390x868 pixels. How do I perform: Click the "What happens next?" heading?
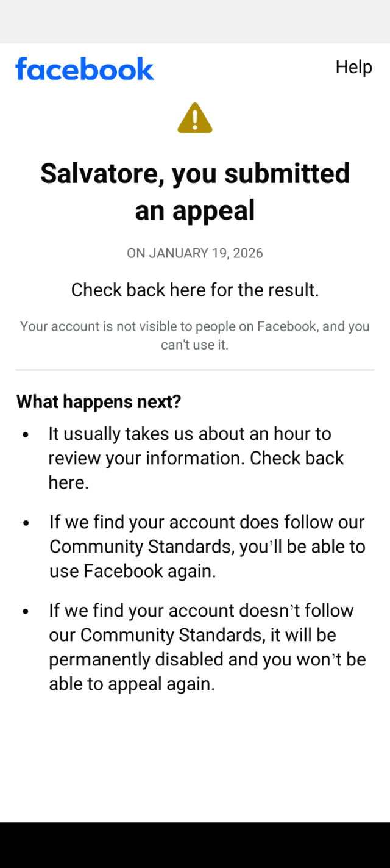pos(99,401)
